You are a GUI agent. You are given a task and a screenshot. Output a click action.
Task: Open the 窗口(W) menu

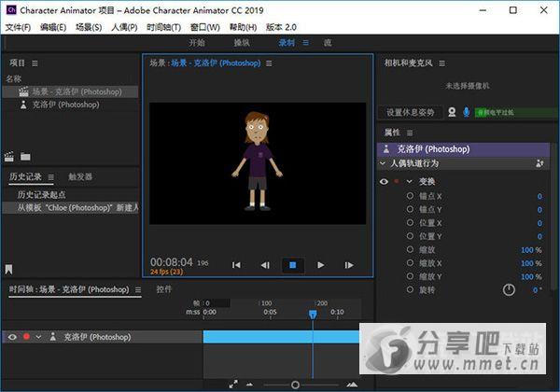pyautogui.click(x=205, y=27)
